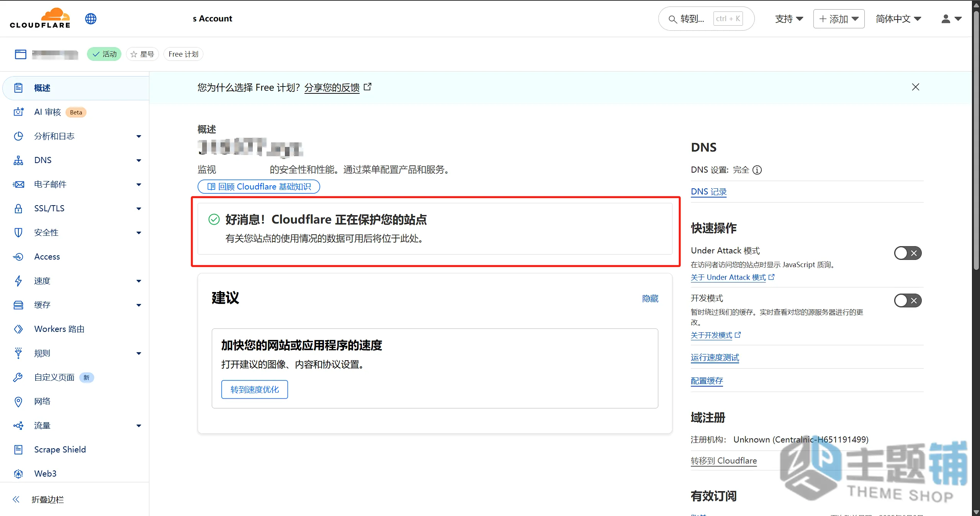This screenshot has height=516, width=980.
Task: Click 转移到 Cloudflare link
Action: [724, 461]
